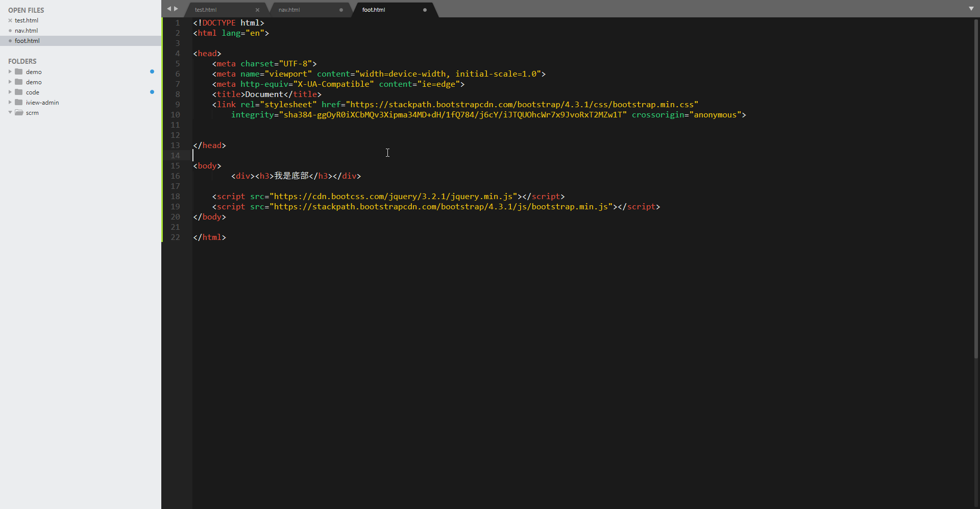Click the iview-admin folder label
Viewport: 980px width, 509px height.
pyautogui.click(x=42, y=103)
